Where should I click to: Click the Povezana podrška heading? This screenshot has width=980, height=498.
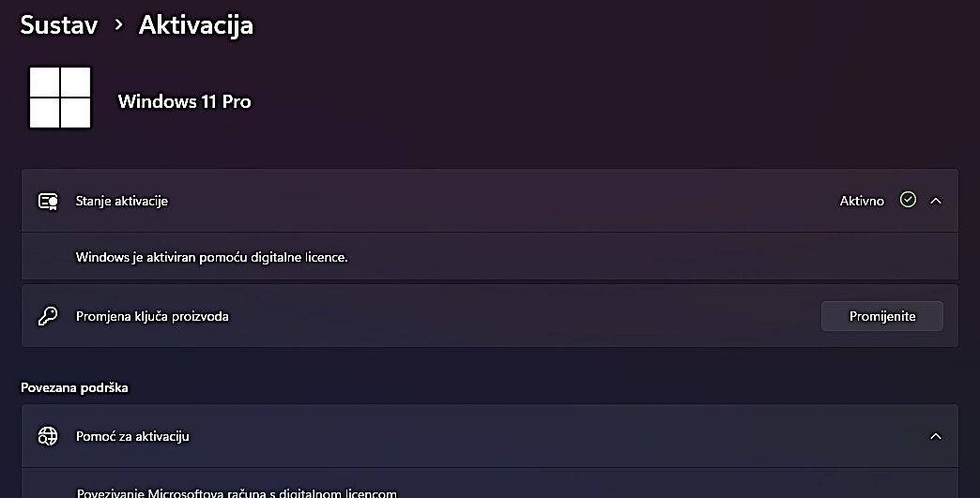(74, 387)
